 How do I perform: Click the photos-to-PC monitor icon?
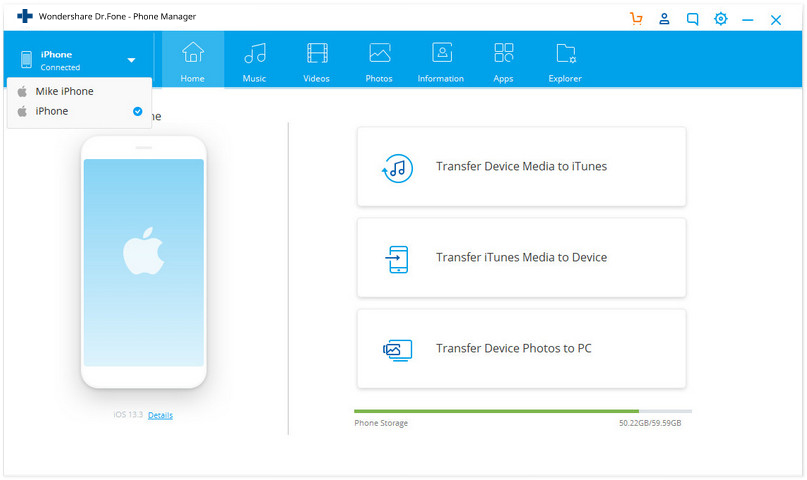pyautogui.click(x=397, y=350)
